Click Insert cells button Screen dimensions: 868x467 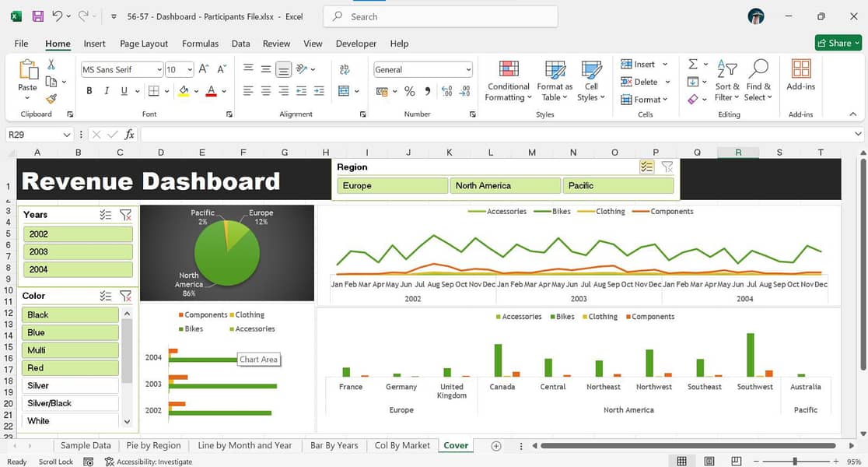[638, 65]
